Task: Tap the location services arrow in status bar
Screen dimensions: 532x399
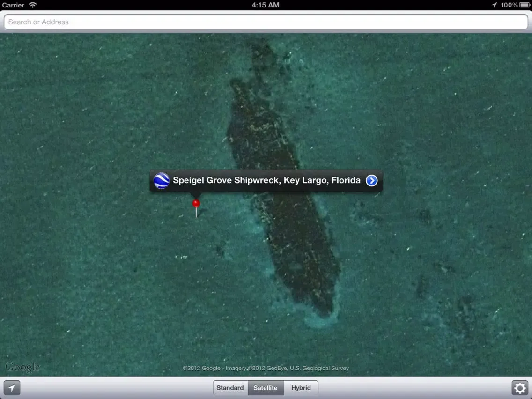Action: (x=495, y=5)
